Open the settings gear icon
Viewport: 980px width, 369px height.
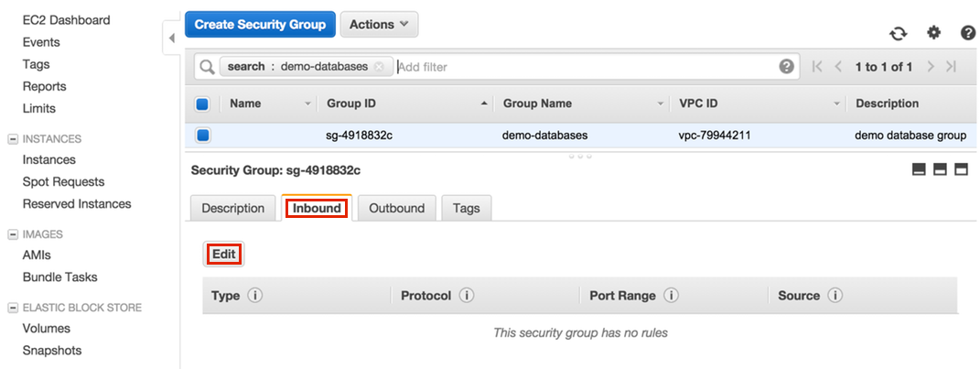tap(933, 33)
